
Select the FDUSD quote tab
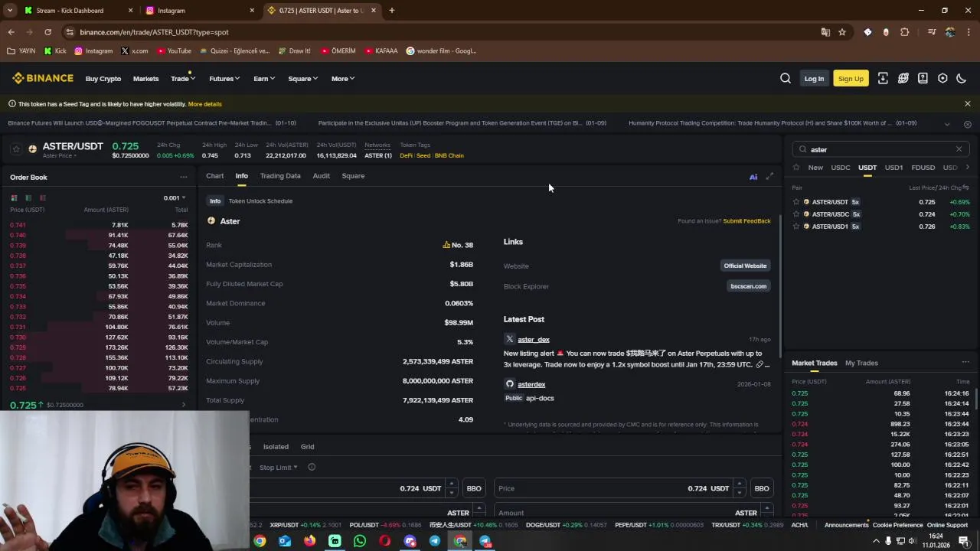tap(923, 168)
